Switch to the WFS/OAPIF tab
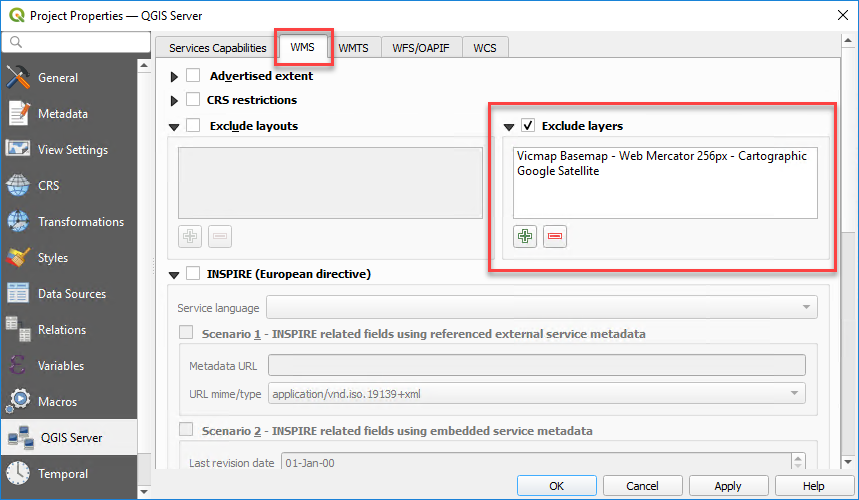Image resolution: width=859 pixels, height=500 pixels. [x=421, y=48]
